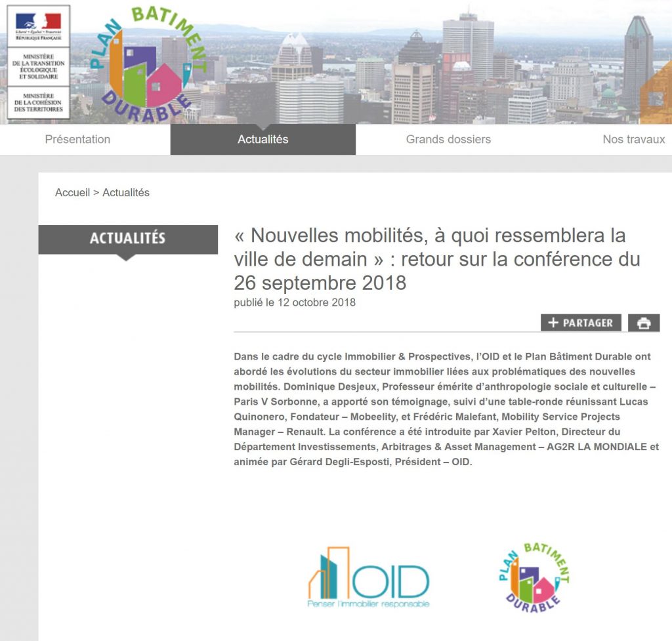This screenshot has height=641, width=672.
Task: Click the Nouvelles mobilités article title
Action: coord(436,258)
